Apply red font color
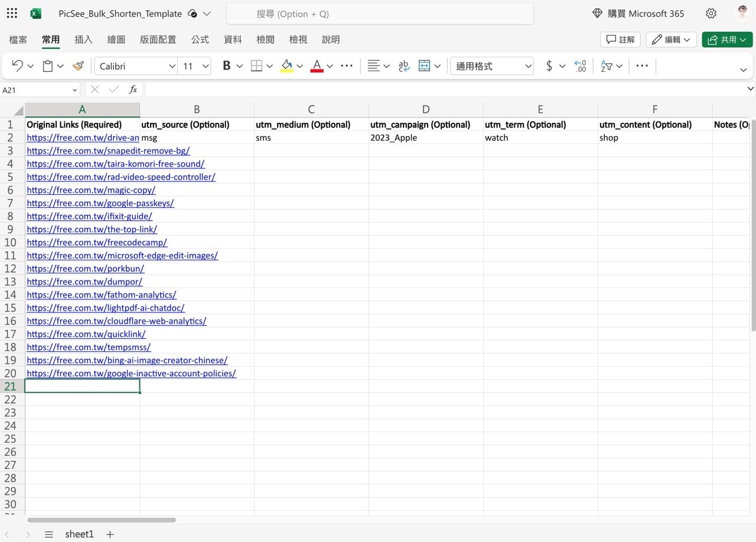 (x=317, y=66)
